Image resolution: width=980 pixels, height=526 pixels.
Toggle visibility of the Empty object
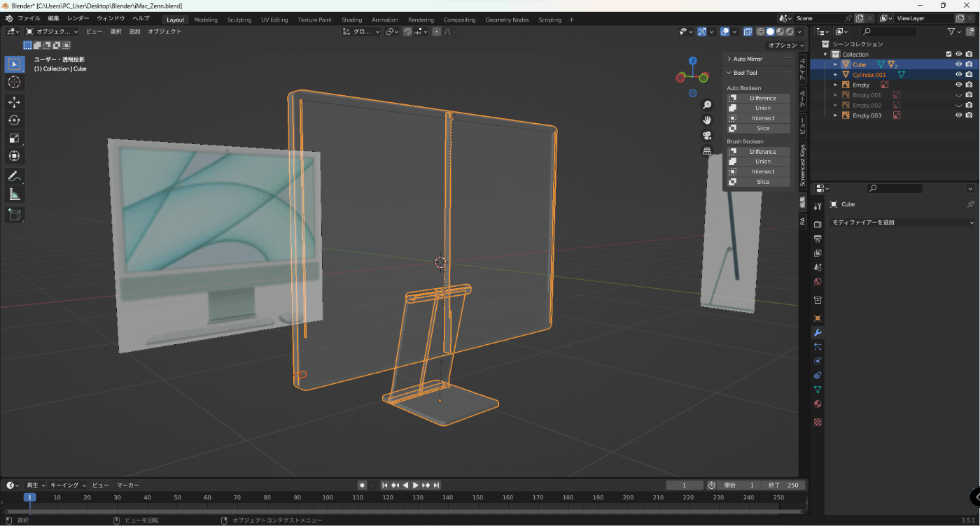pyautogui.click(x=959, y=85)
